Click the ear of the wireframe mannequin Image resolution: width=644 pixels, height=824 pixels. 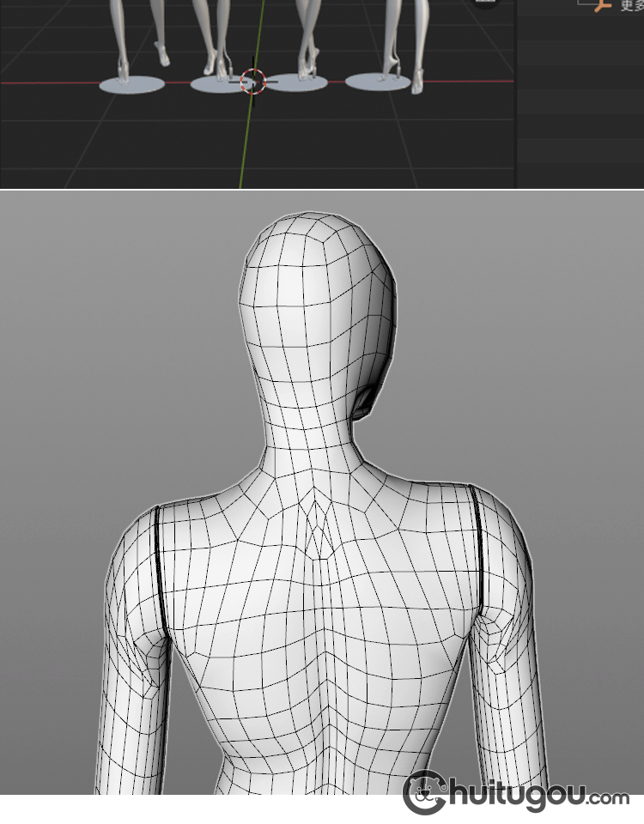[365, 400]
